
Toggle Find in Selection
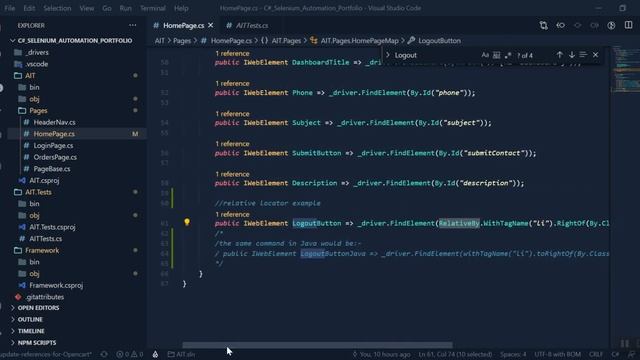coord(583,55)
